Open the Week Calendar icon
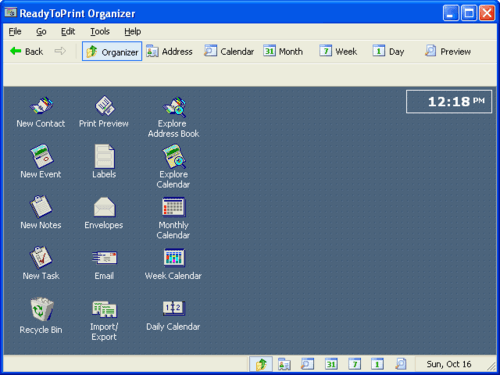 point(173,264)
